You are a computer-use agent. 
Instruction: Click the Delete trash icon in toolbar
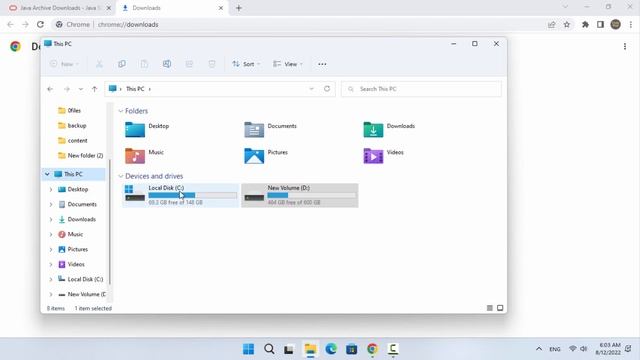(x=212, y=64)
